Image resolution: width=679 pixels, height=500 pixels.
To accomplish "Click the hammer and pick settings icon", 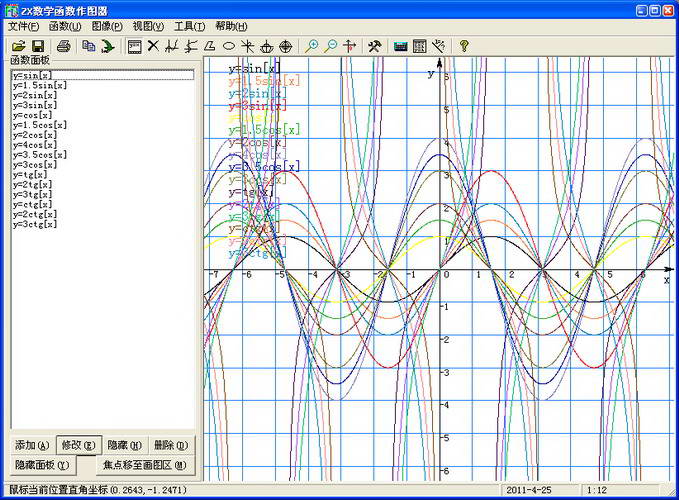I will [x=374, y=46].
